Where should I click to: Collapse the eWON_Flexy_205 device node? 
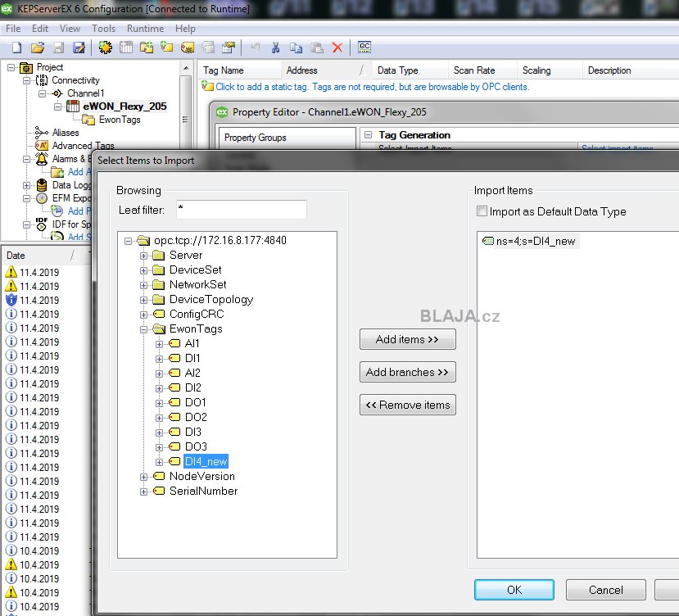[x=57, y=106]
